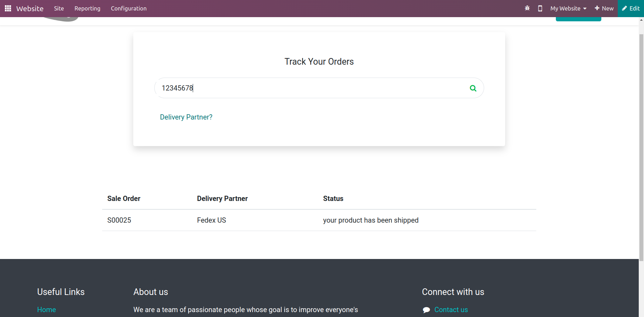Open the Home footer link
This screenshot has width=644, height=317.
[x=47, y=310]
